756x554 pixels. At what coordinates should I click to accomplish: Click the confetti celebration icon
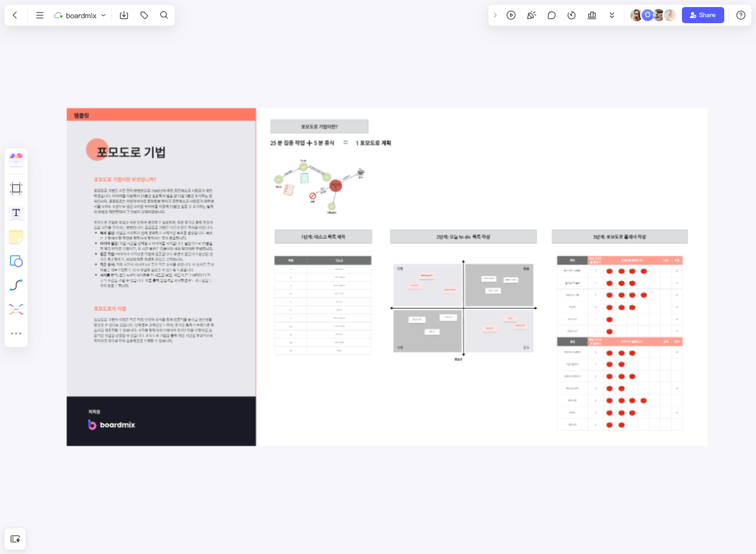531,15
